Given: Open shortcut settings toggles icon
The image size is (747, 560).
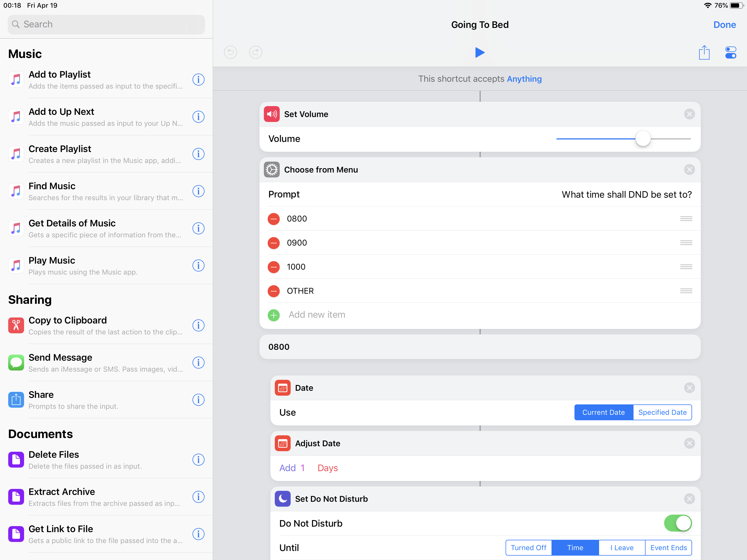Looking at the screenshot, I should [730, 52].
